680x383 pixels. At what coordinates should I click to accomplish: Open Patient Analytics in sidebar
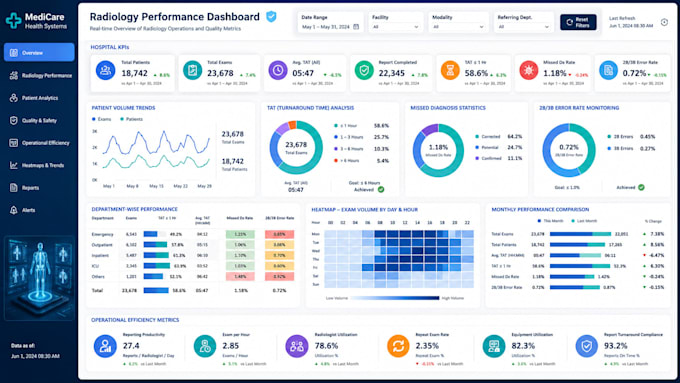point(39,98)
